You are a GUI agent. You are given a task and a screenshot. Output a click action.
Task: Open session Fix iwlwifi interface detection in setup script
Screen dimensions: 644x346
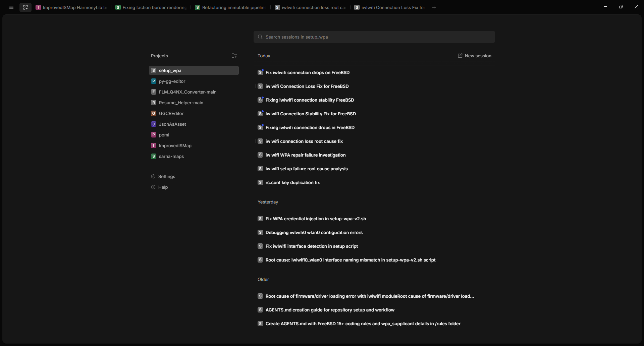(x=374, y=246)
